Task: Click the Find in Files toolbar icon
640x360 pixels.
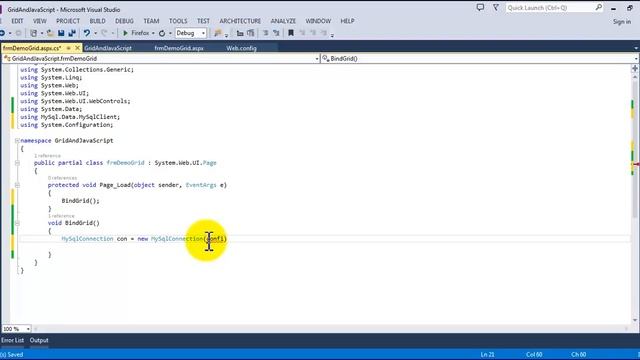Action: click(x=218, y=33)
